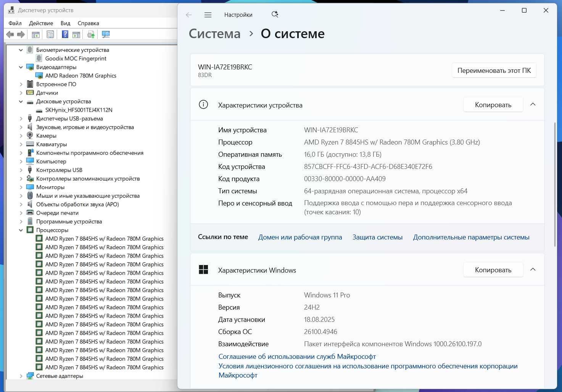The height and width of the screenshot is (392, 562).
Task: Click the Goodix MOC Fingerprint device icon
Action: click(39, 58)
